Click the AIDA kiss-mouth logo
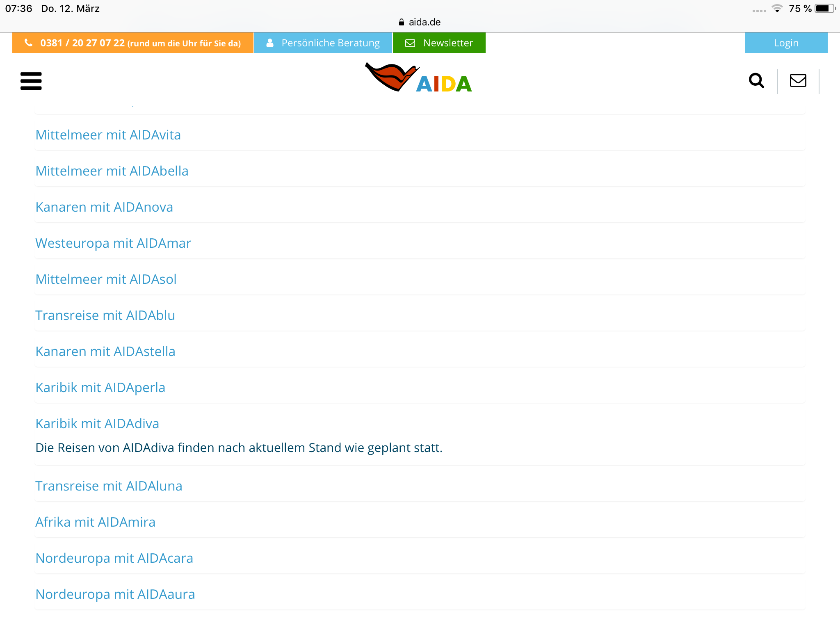This screenshot has width=840, height=630. [418, 78]
